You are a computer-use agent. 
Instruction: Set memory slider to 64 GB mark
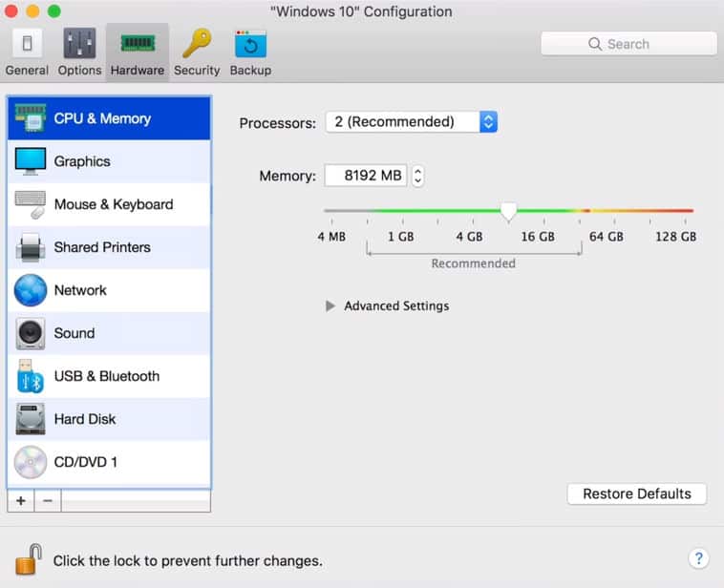[x=614, y=212]
